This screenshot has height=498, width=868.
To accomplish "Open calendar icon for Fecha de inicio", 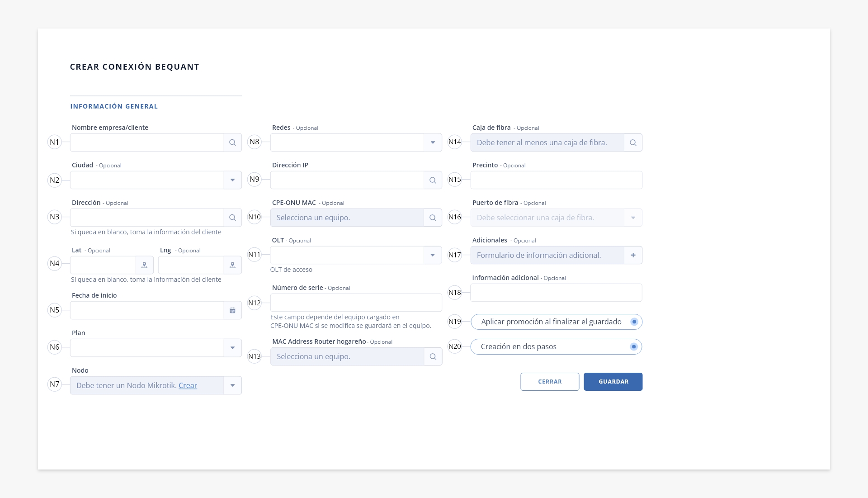I will 232,310.
